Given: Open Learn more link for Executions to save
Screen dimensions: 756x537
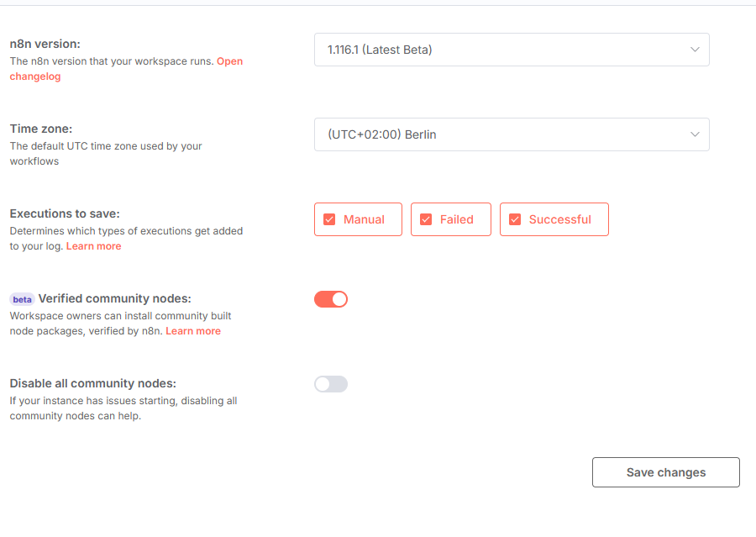Looking at the screenshot, I should [x=93, y=246].
